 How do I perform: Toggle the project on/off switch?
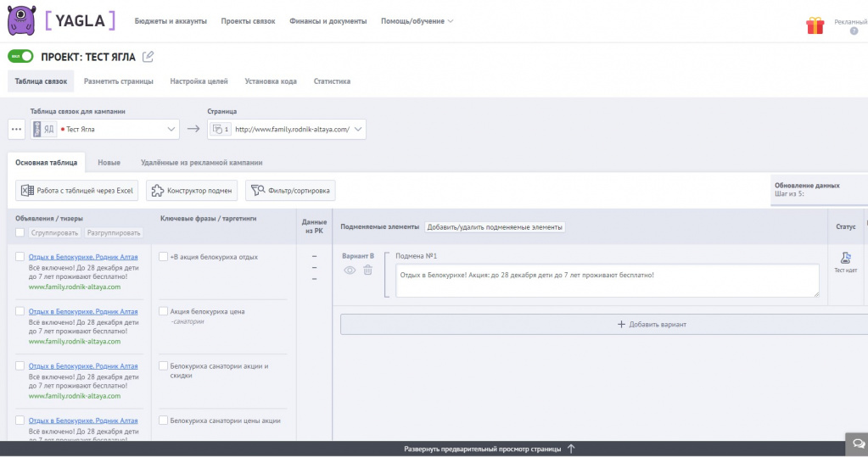coord(20,57)
